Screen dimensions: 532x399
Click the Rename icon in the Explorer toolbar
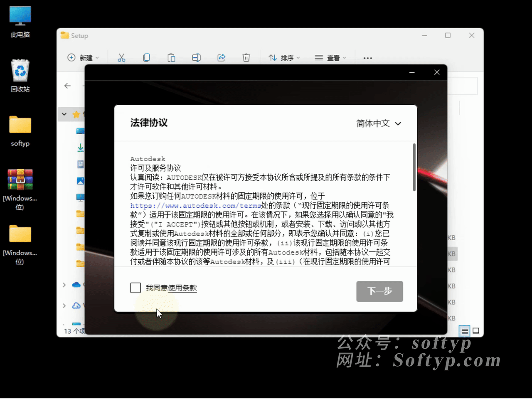196,57
